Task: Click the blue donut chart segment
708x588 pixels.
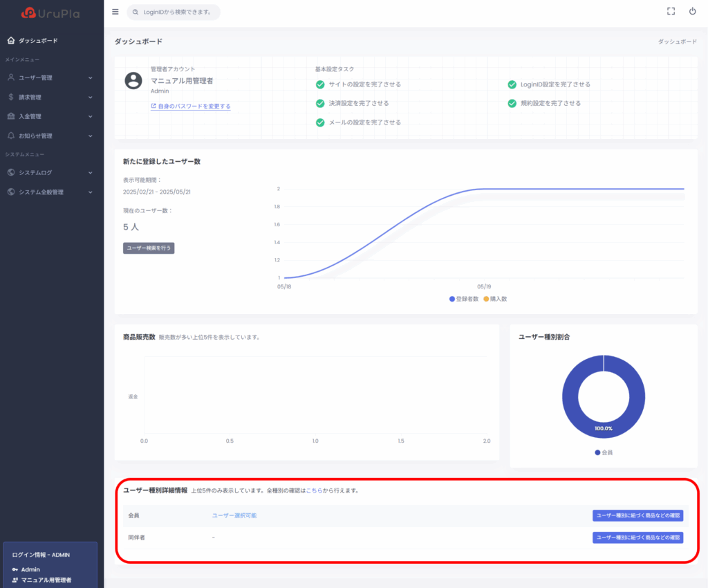Action: tap(570, 396)
